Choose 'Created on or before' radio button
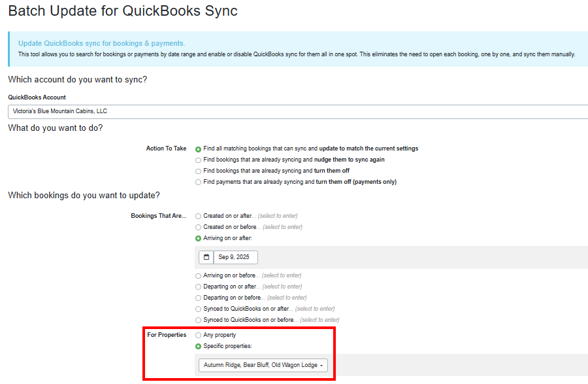The width and height of the screenshot is (588, 384). click(x=199, y=227)
